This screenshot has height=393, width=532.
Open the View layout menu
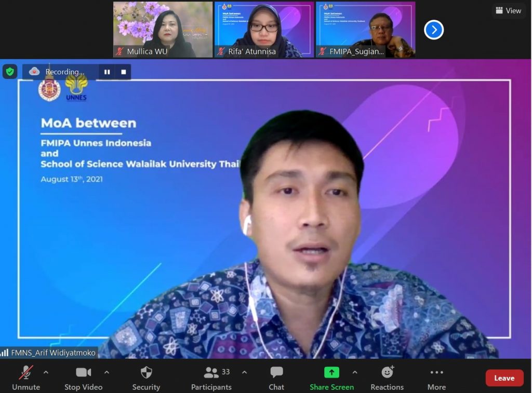tap(508, 10)
